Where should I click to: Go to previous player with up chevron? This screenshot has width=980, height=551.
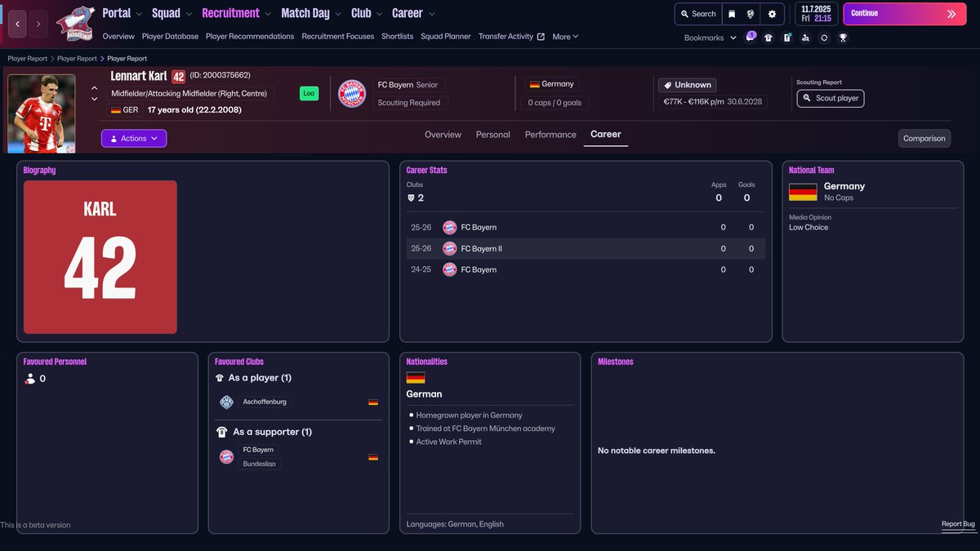95,88
